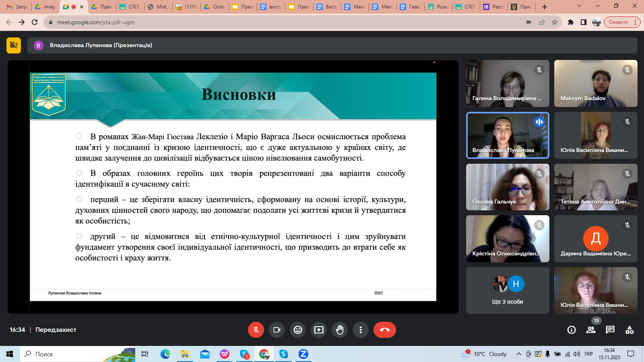Unmute the microphone in call controls
This screenshot has width=644, height=362.
pos(256,330)
